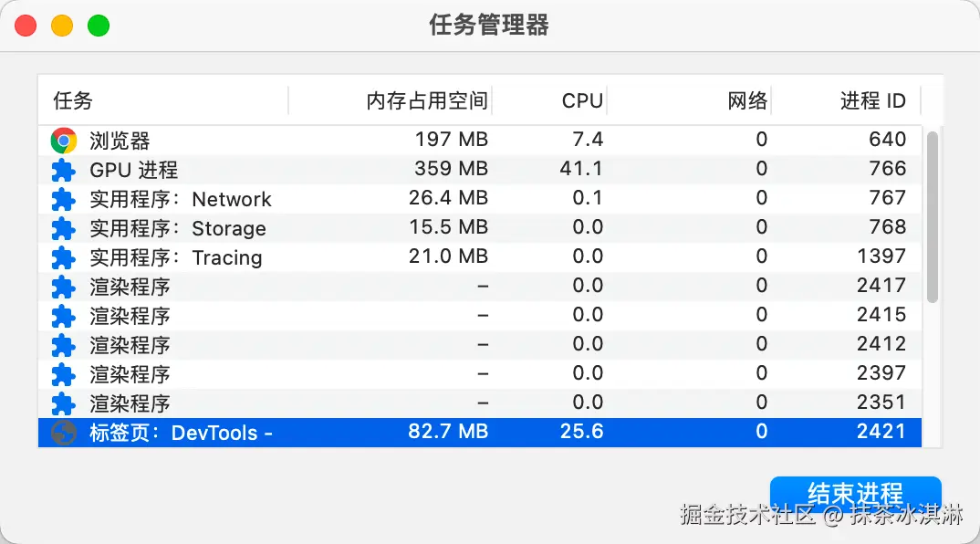The image size is (980, 544).
Task: Click the vertical scrollbar of the process list
Action: (x=932, y=216)
